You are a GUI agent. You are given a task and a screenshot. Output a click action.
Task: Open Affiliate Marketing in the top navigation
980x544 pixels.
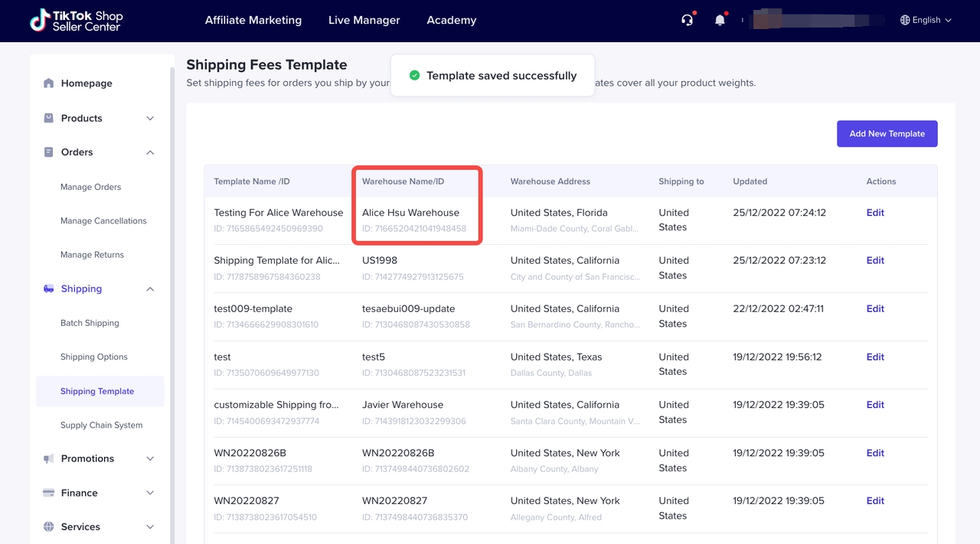point(253,21)
